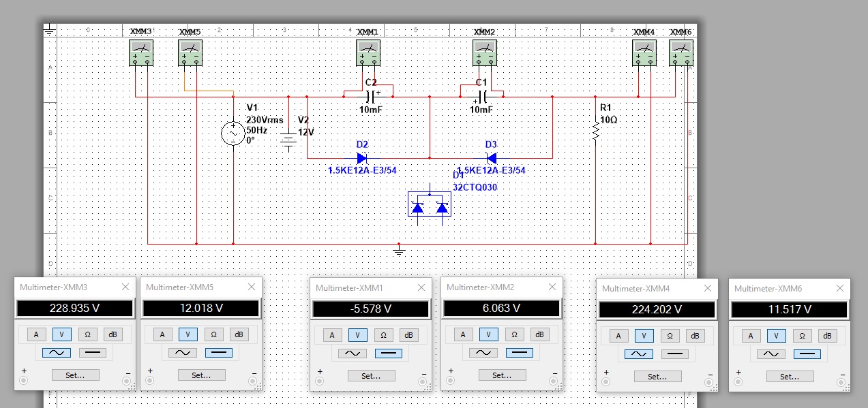
Task: Click the 230Vrms label of source V1
Action: (265, 120)
